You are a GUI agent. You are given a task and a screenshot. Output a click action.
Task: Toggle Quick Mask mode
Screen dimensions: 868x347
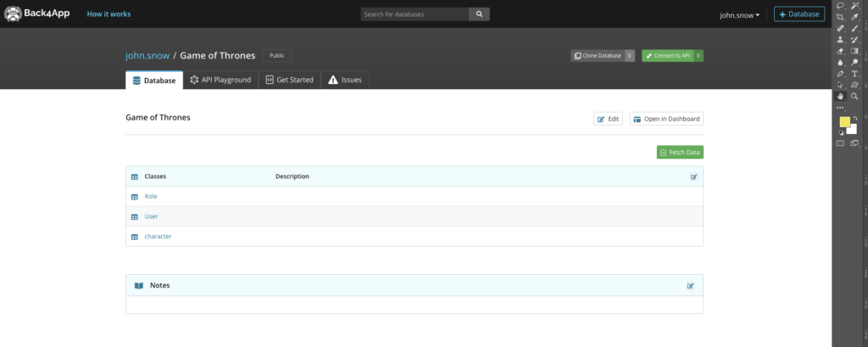coord(840,143)
